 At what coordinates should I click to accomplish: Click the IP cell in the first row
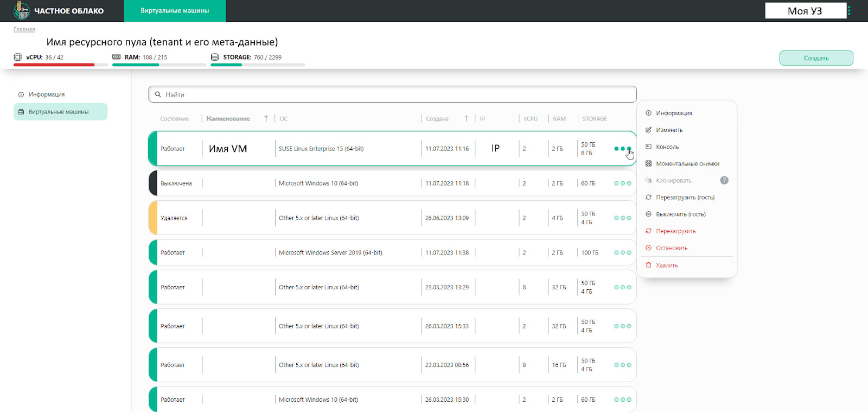(495, 148)
